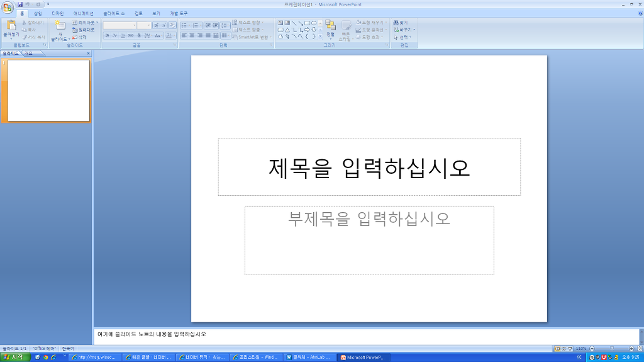Click the Paste (붙여넣기) clipboard icon
Image resolution: width=644 pixels, height=362 pixels.
point(11,26)
